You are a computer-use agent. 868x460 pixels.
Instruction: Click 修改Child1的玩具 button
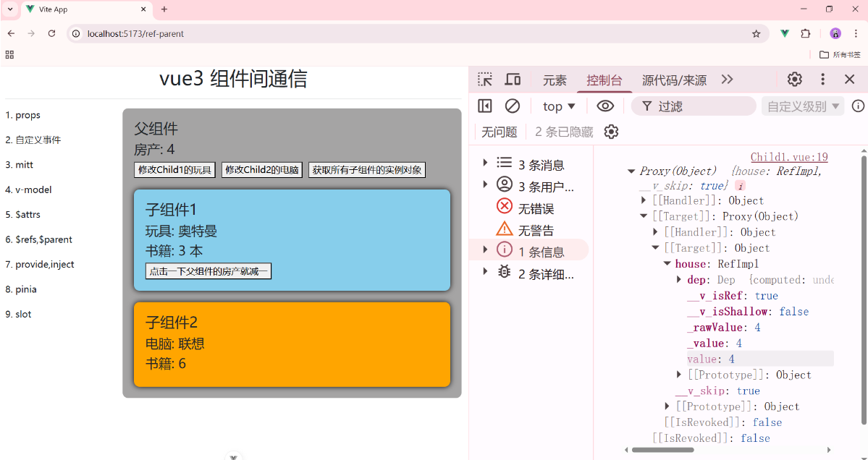[175, 170]
